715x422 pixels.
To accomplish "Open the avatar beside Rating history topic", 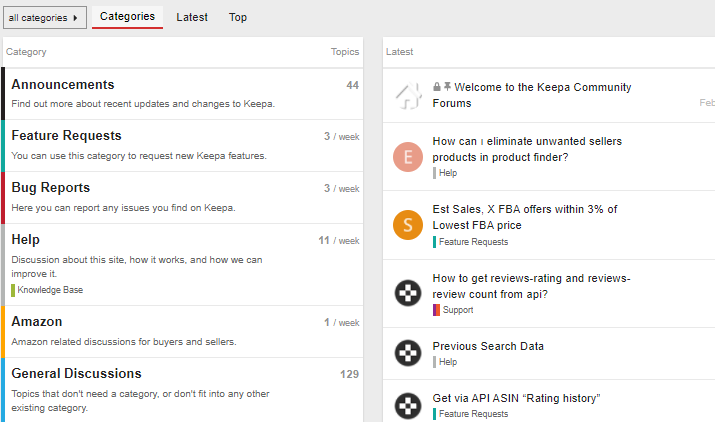I will 408,406.
